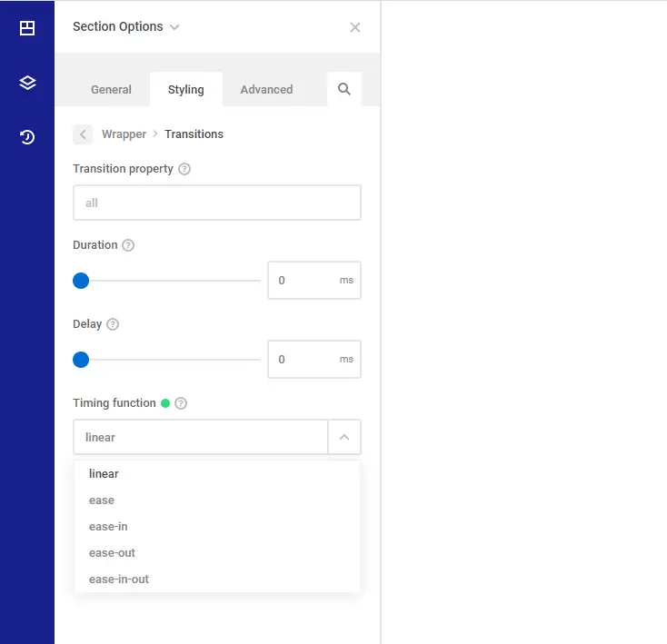The image size is (667, 644).
Task: Click the Delay slider handle
Action: 81,360
